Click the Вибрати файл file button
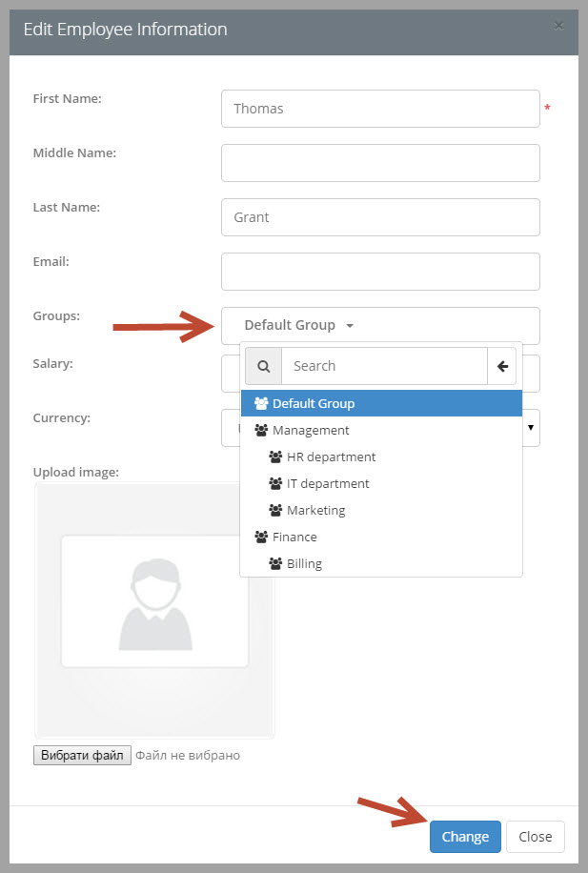The height and width of the screenshot is (873, 588). tap(82, 755)
